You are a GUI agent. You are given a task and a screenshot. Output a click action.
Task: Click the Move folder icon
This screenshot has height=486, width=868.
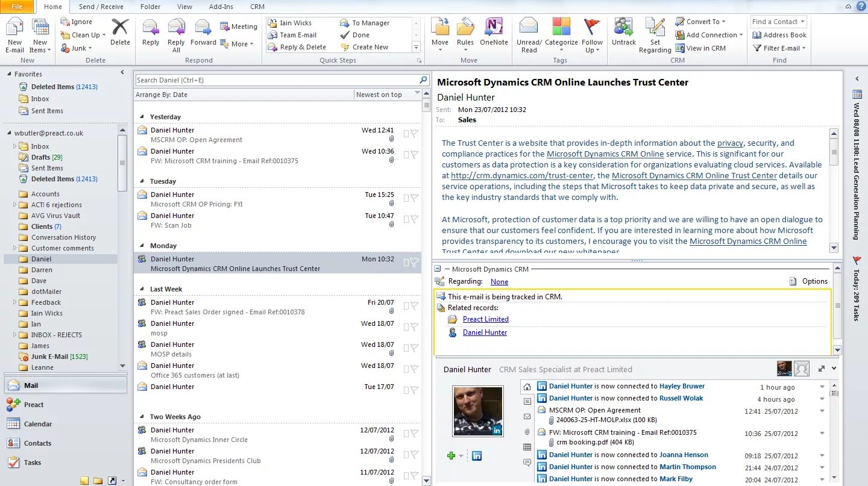[x=440, y=27]
